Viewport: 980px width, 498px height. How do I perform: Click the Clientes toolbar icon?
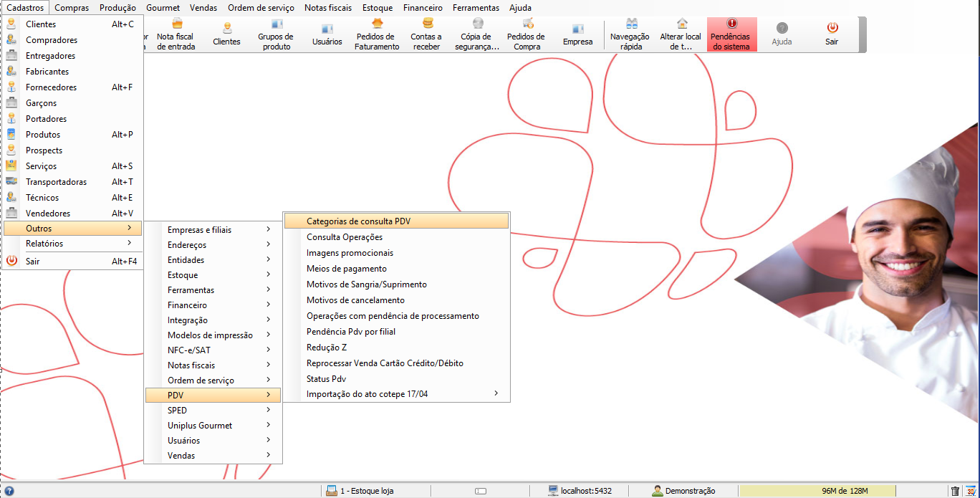[226, 34]
